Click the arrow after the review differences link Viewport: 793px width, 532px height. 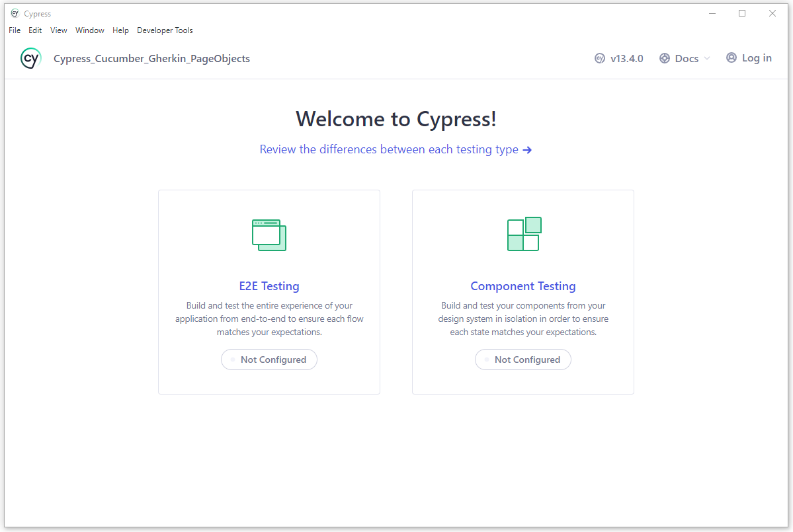[527, 150]
